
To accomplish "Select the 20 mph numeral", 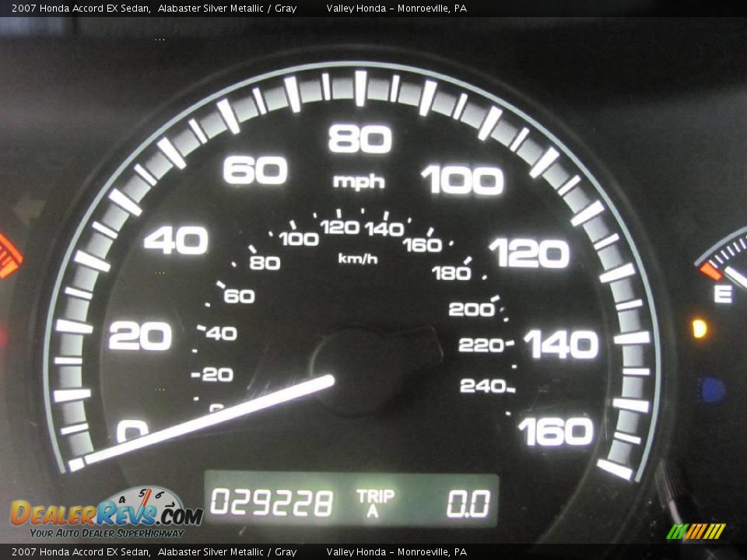I will coord(140,336).
